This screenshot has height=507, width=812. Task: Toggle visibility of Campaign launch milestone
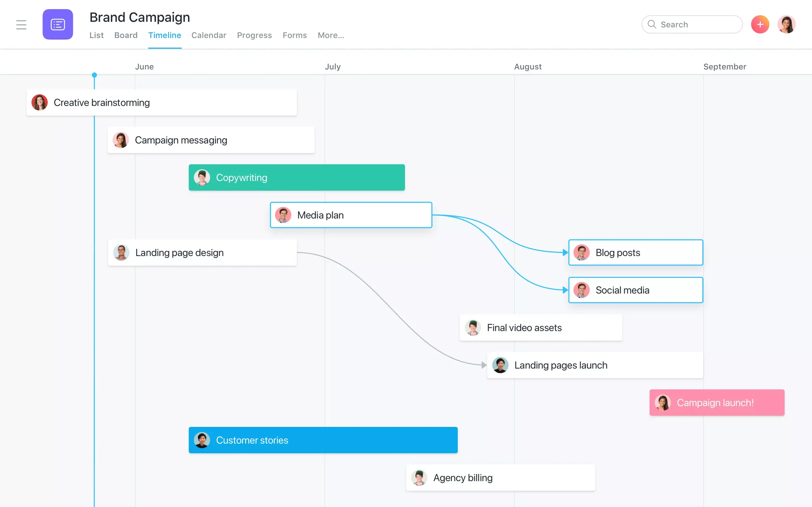point(716,402)
